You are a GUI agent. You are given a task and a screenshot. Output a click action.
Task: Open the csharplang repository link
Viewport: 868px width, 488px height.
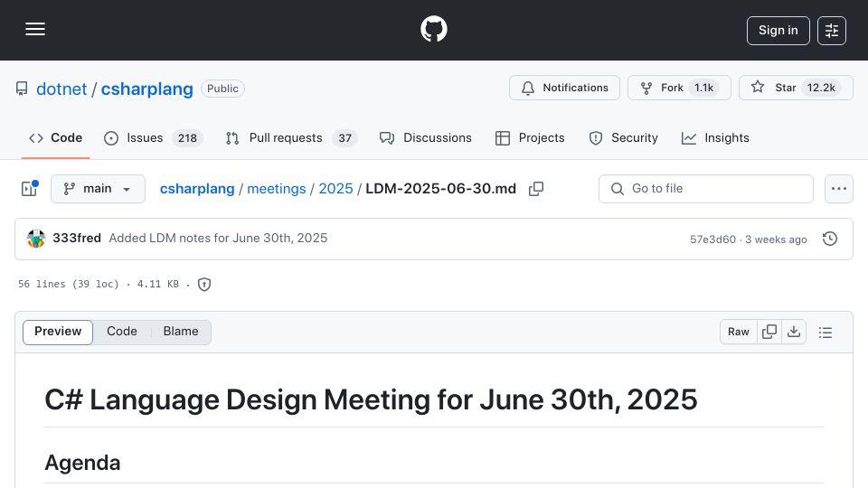(146, 89)
